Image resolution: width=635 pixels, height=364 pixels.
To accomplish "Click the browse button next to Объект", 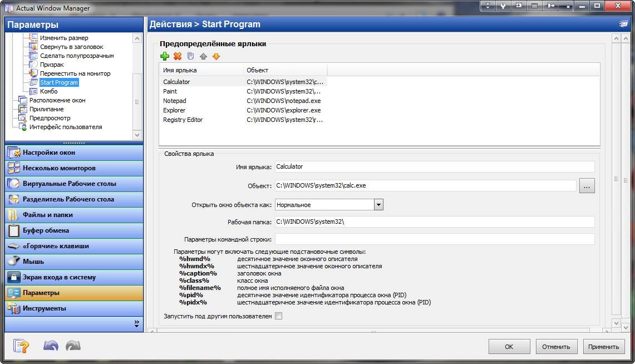I will pos(587,186).
